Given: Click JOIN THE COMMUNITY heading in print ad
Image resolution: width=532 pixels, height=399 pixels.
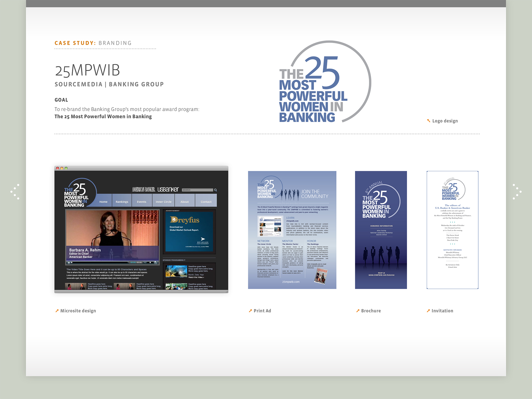Looking at the screenshot, I should (315, 194).
